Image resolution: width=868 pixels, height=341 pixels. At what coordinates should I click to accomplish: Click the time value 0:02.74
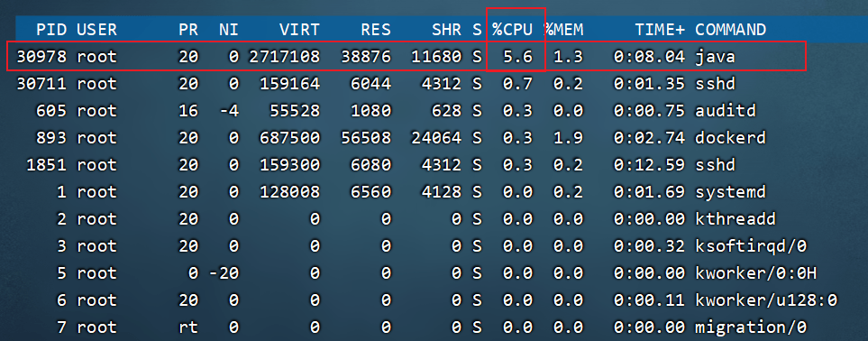[649, 137]
